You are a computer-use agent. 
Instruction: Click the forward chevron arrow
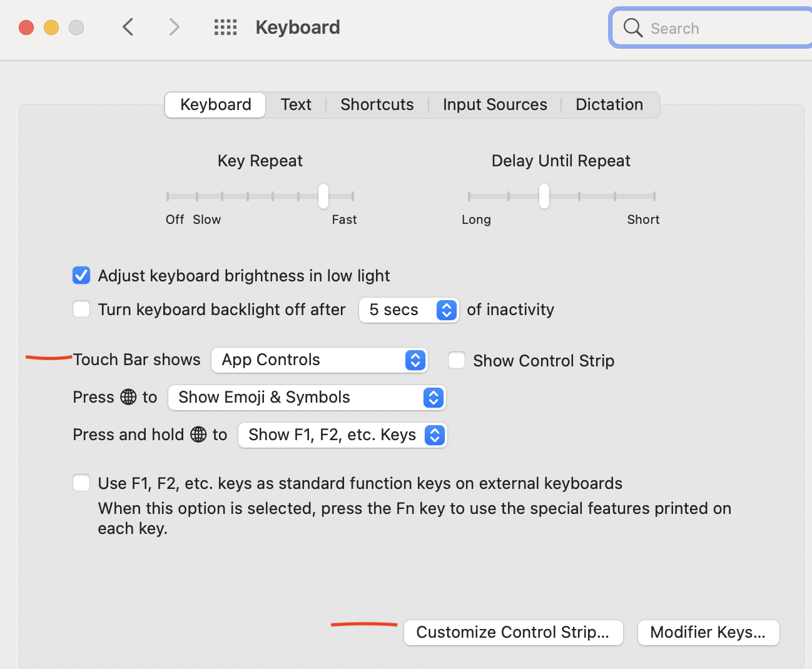(174, 28)
